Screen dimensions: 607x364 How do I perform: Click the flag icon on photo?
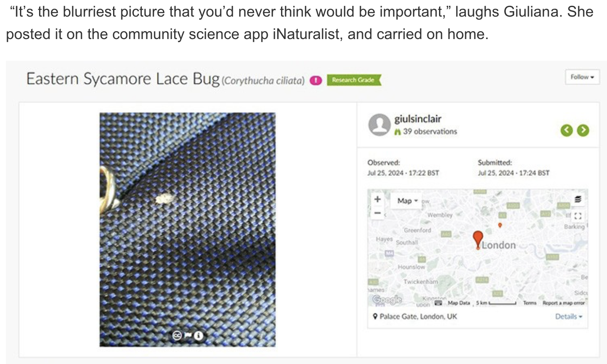188,335
